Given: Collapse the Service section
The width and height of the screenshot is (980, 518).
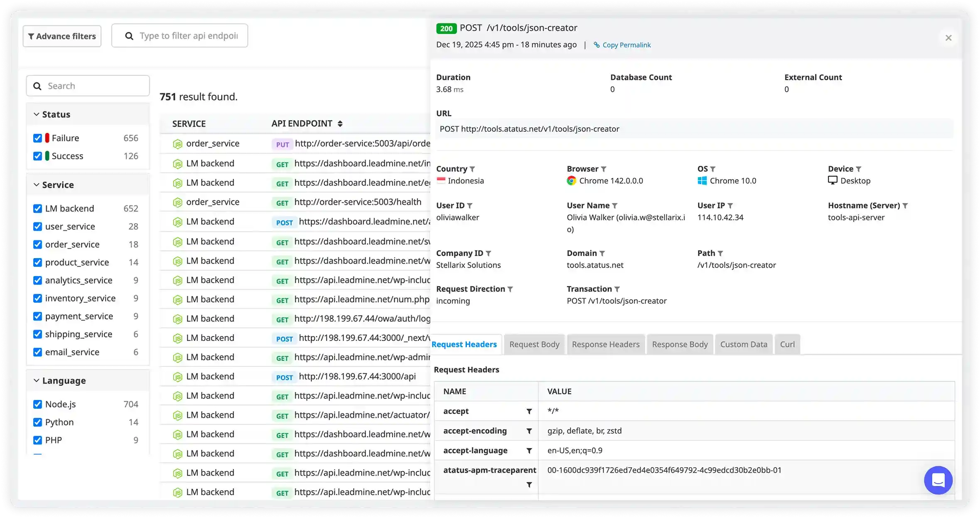Looking at the screenshot, I should 36,185.
